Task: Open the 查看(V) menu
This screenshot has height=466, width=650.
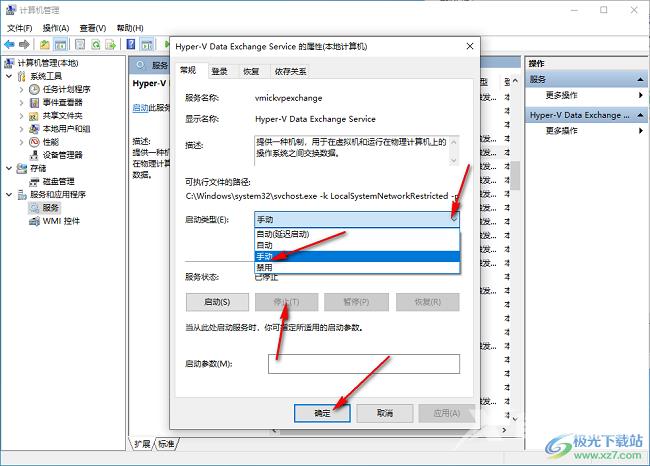Action: pos(92,28)
